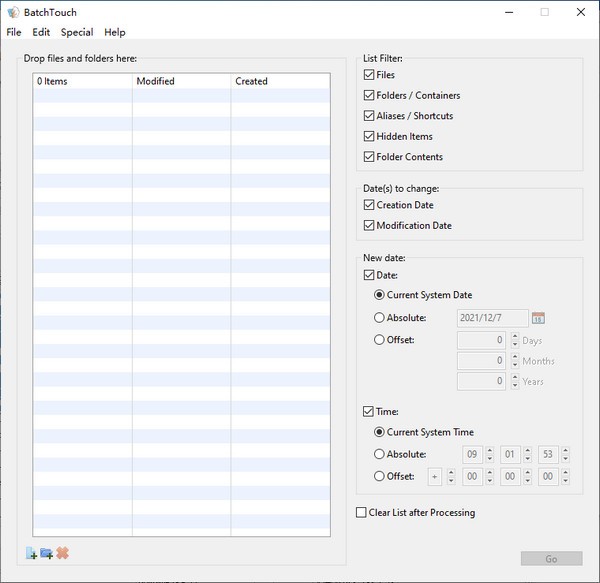This screenshot has height=583, width=600.
Task: Uncheck the Files filter checkbox
Action: [x=369, y=75]
